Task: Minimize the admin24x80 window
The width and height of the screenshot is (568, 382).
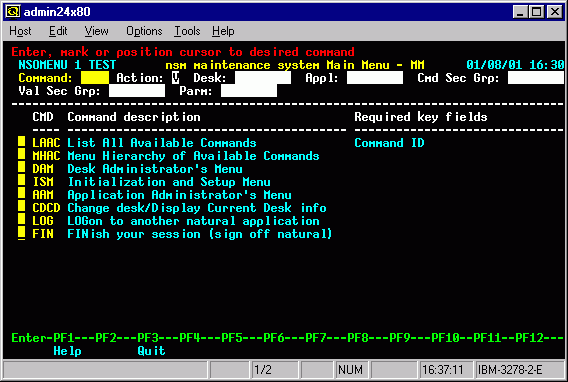Action: point(520,12)
